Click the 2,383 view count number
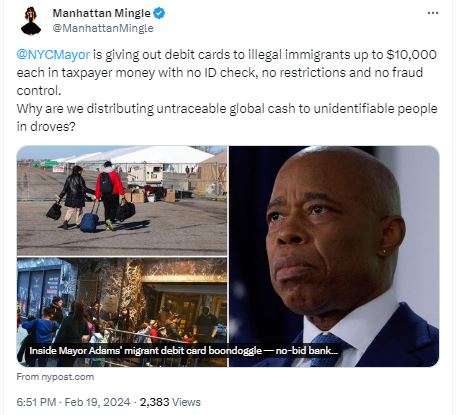Viewport: 459px width, 415px height. pyautogui.click(x=154, y=402)
